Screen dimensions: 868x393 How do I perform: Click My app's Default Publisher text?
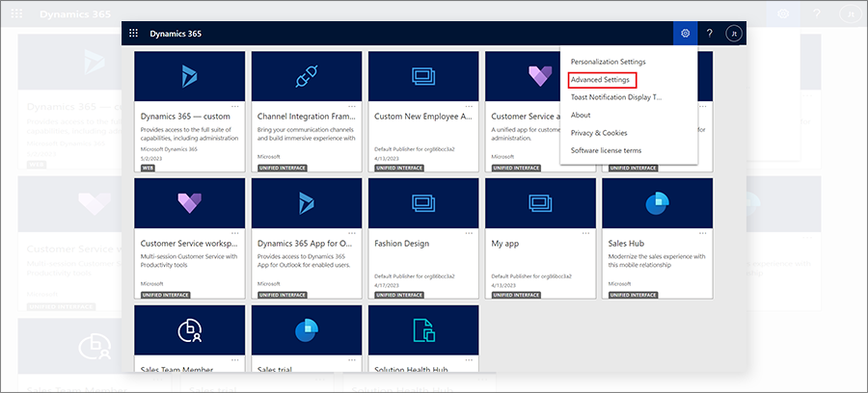pyautogui.click(x=531, y=276)
